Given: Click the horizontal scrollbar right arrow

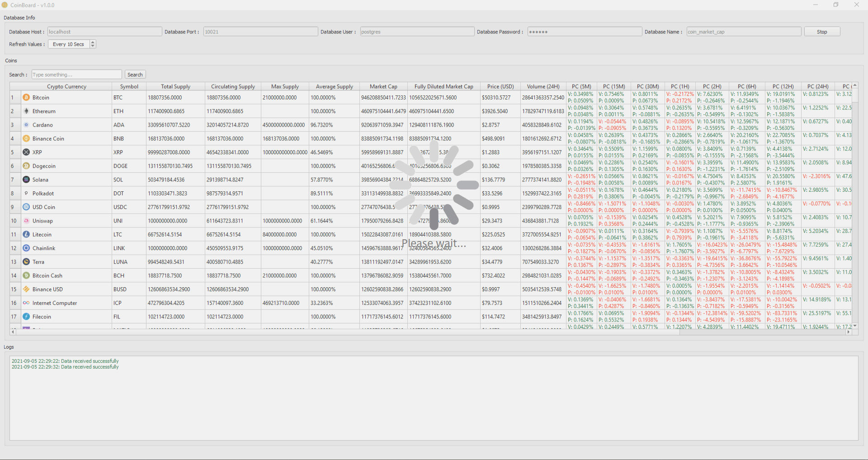Looking at the screenshot, I should (848, 332).
